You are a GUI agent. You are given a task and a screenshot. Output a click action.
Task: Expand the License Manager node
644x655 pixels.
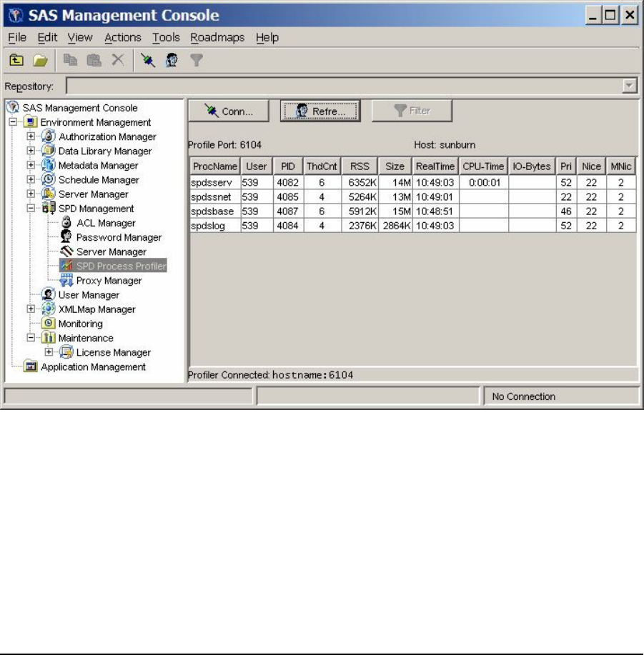pyautogui.click(x=49, y=352)
